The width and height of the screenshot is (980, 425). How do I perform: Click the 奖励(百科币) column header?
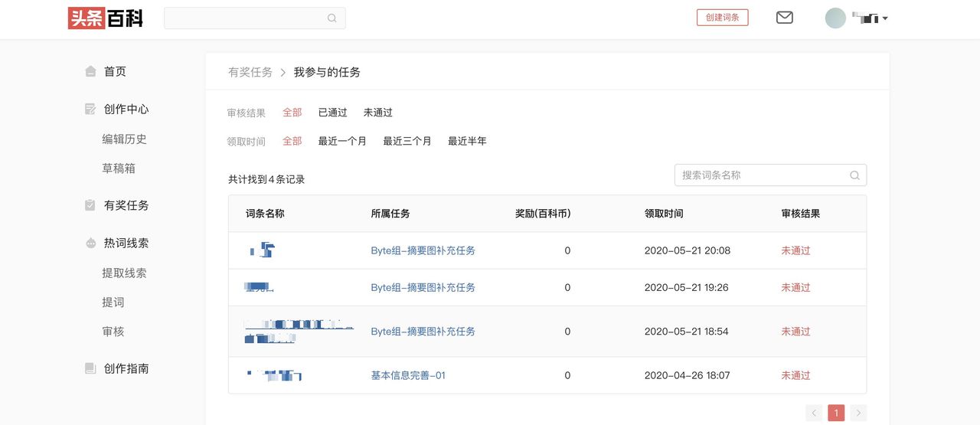pyautogui.click(x=543, y=214)
